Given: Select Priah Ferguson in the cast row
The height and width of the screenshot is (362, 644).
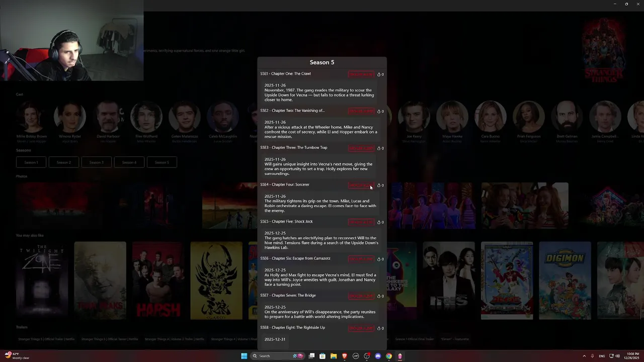Looking at the screenshot, I should tap(529, 117).
